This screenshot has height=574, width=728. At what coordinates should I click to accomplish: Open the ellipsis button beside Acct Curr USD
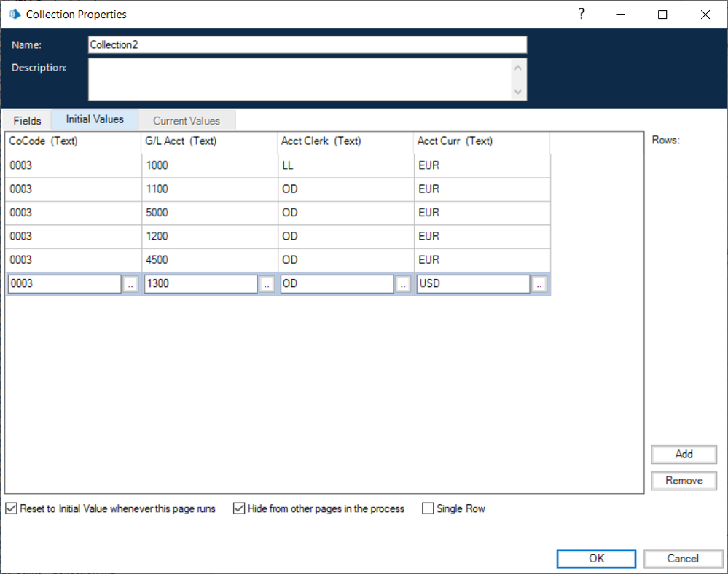click(539, 284)
